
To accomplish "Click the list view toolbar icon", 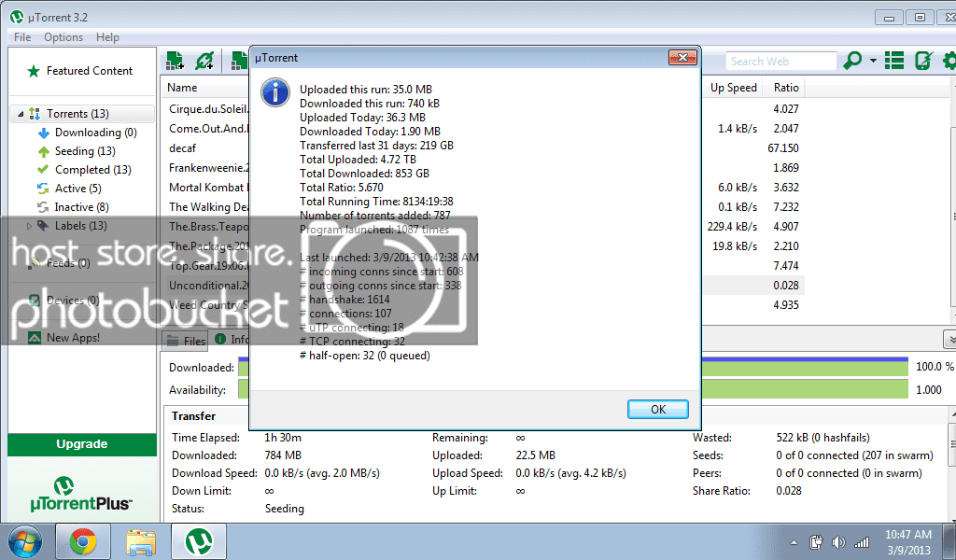I will (x=894, y=61).
